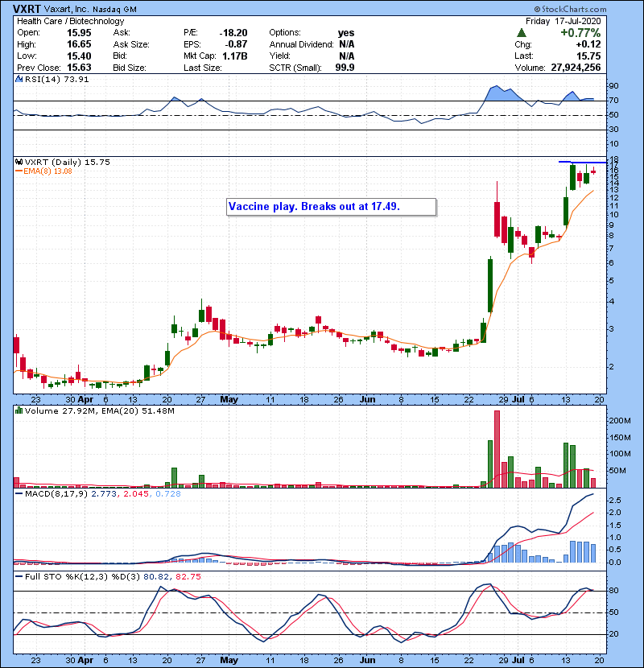
Task: Click the MACD(8,17,9) indicator label
Action: [56, 494]
